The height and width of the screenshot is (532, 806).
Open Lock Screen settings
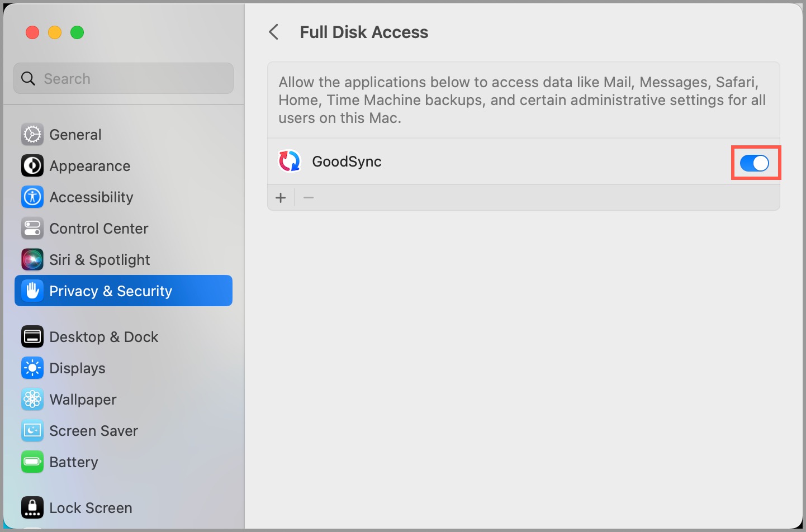(91, 508)
